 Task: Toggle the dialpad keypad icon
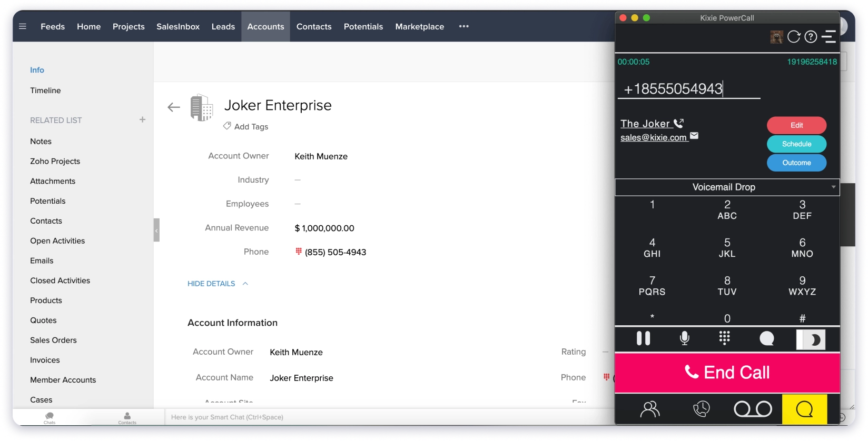(x=725, y=338)
